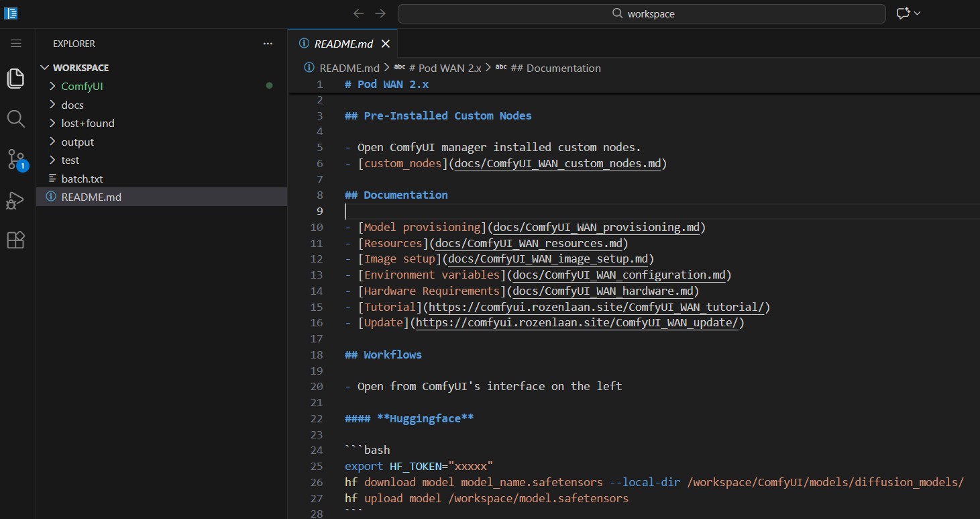This screenshot has height=519, width=980.
Task: Split the editor with the toolbar icon
Action: [x=902, y=12]
